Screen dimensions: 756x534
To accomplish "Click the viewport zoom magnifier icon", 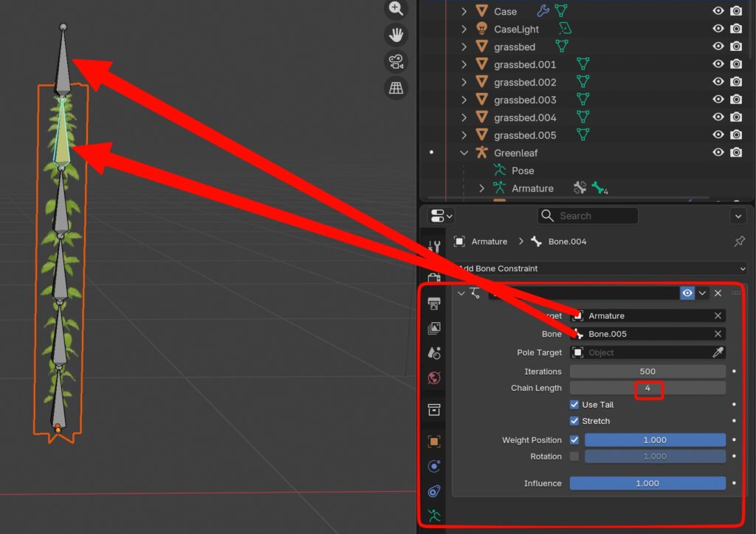I will [x=396, y=9].
